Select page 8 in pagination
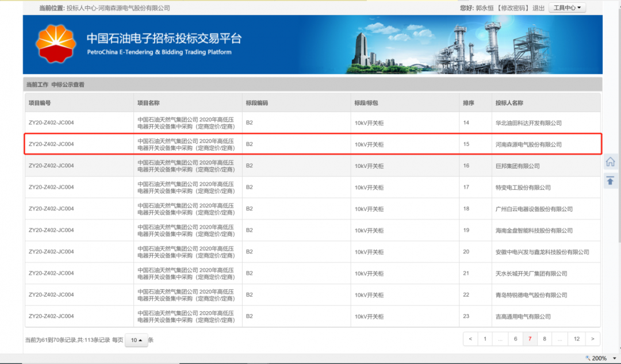Viewport: 621px width, 364px height. 545,339
